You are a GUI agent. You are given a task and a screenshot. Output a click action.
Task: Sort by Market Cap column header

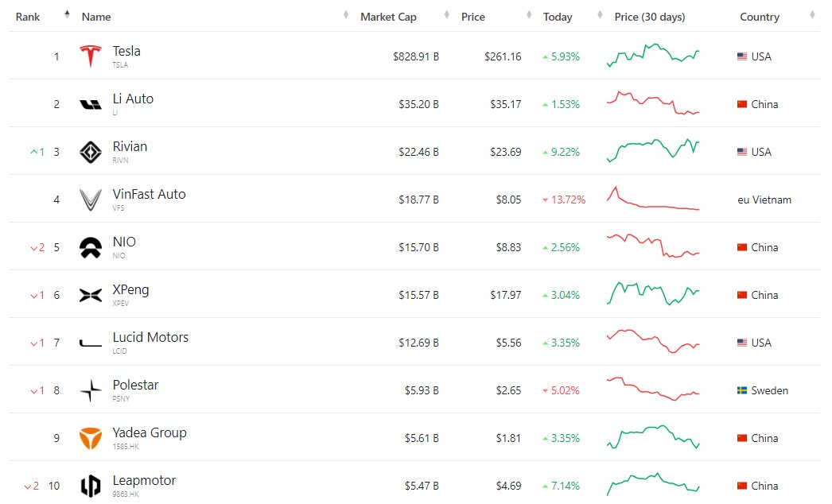point(388,17)
